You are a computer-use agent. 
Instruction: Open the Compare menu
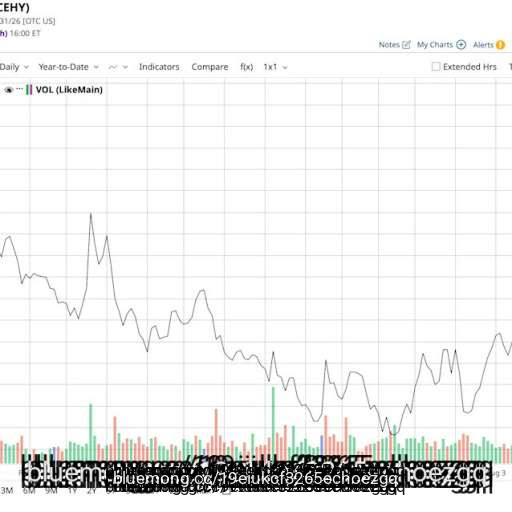click(210, 67)
